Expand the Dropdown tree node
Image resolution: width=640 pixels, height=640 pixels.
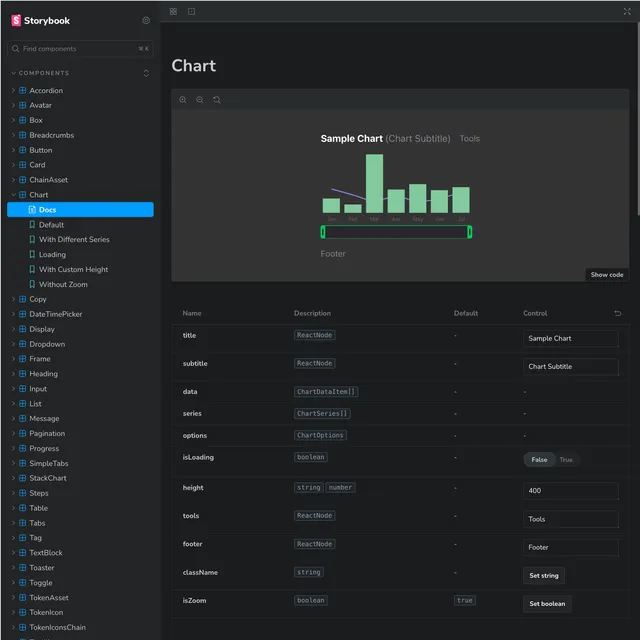tap(13, 344)
